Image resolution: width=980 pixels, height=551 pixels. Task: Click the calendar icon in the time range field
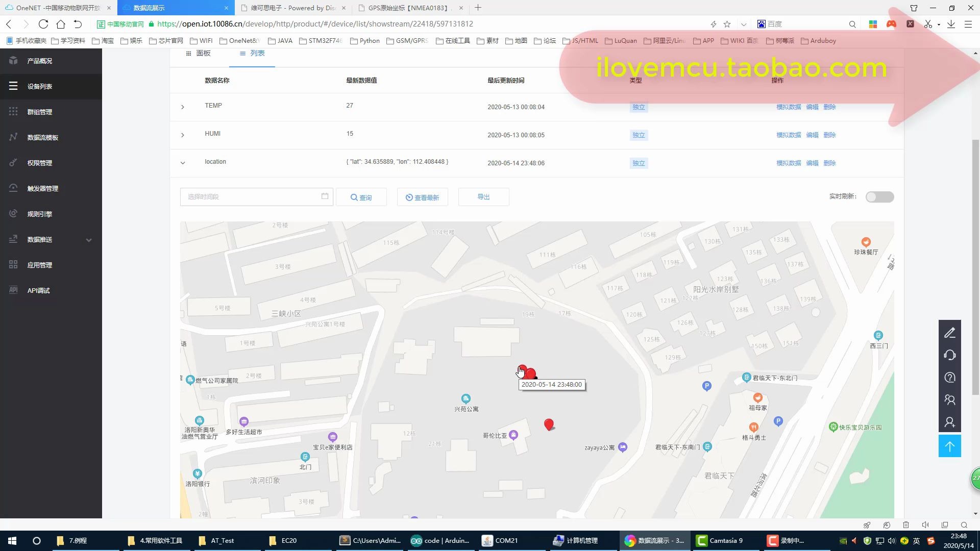[x=325, y=196]
